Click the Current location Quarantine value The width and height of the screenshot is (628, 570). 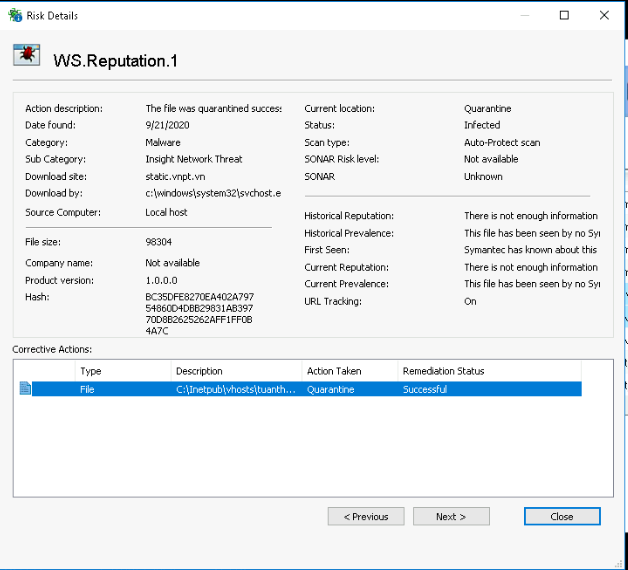487,109
